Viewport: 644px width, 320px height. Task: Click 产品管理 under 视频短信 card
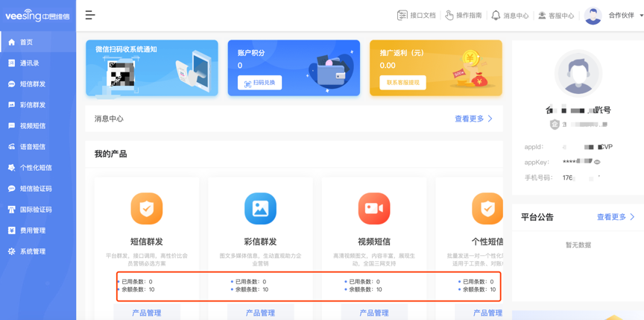pos(374,313)
